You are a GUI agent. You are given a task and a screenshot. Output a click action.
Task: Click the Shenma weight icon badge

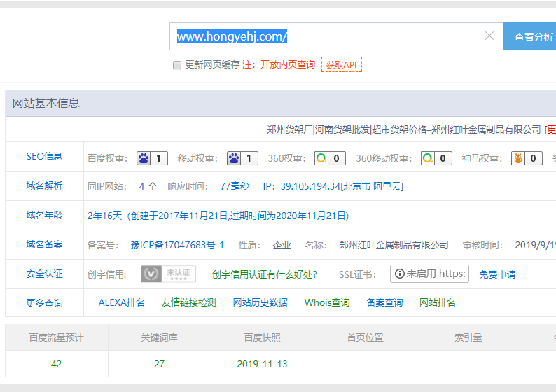pyautogui.click(x=526, y=158)
